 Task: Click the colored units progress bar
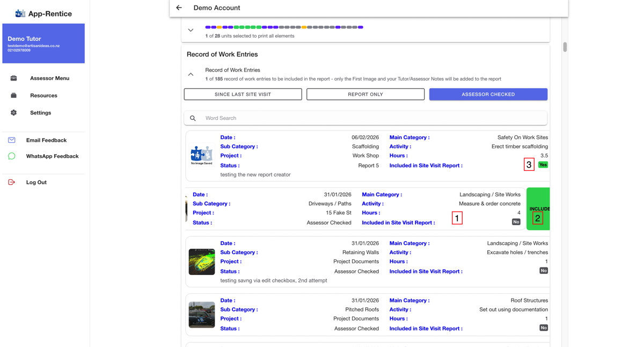pos(284,27)
